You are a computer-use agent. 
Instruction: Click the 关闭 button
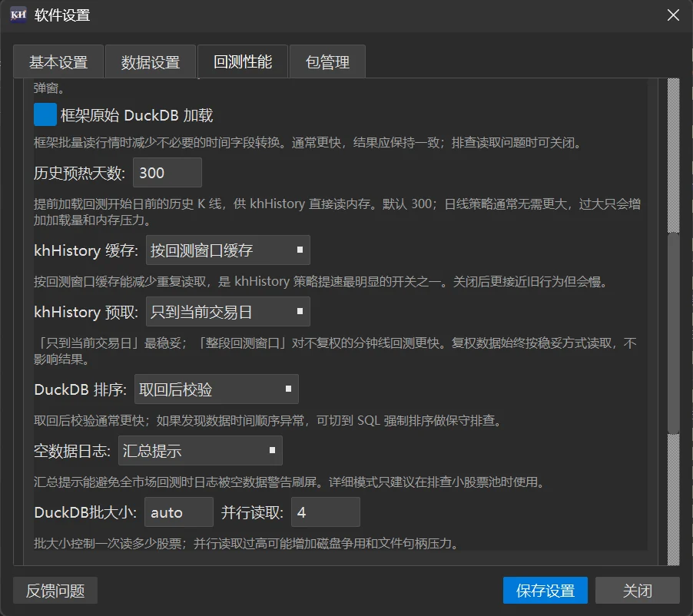click(638, 591)
